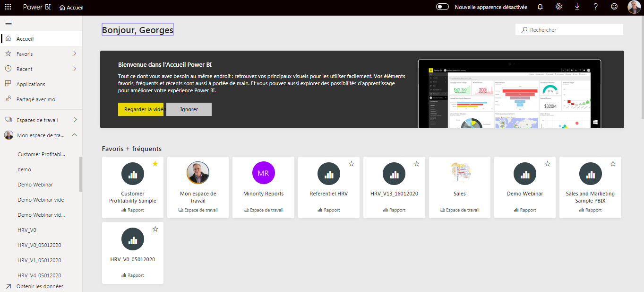
Task: Open Favoris in the navigation pane
Action: pyautogui.click(x=41, y=54)
